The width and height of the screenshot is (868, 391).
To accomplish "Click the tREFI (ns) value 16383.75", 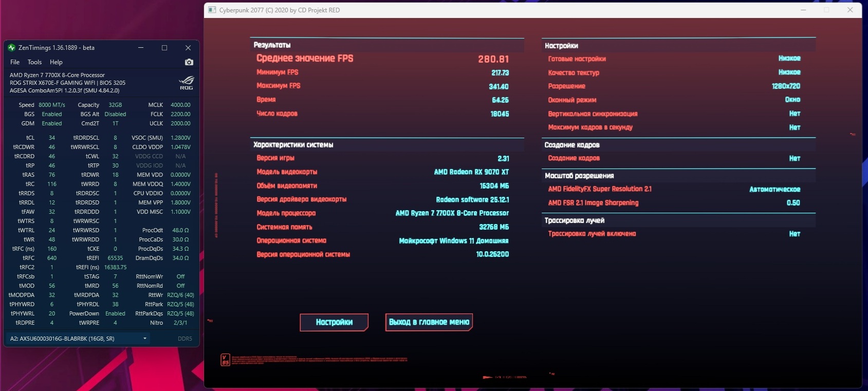I will click(x=115, y=267).
